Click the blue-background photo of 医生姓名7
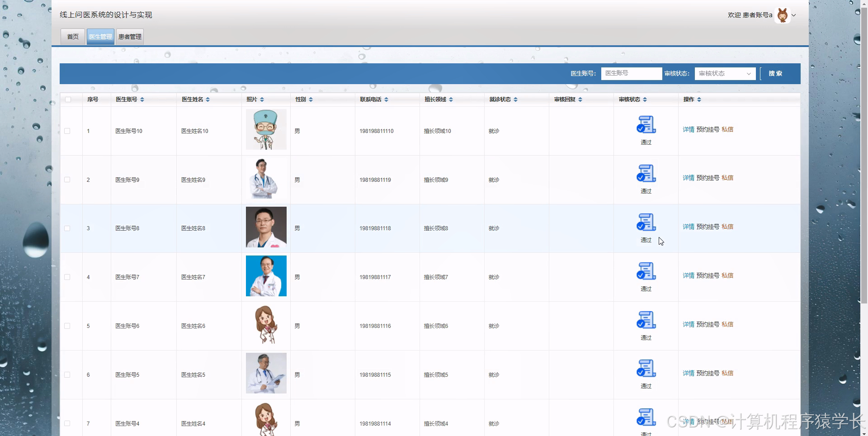The width and height of the screenshot is (868, 436). pyautogui.click(x=266, y=276)
